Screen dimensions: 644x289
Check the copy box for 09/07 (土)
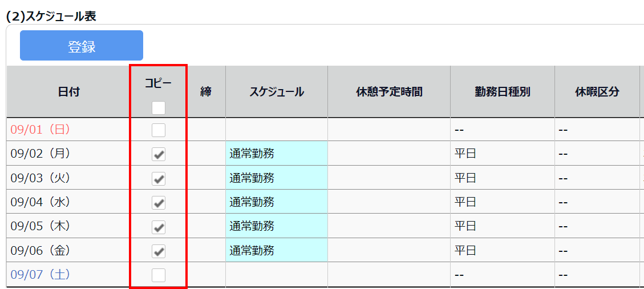pos(159,275)
